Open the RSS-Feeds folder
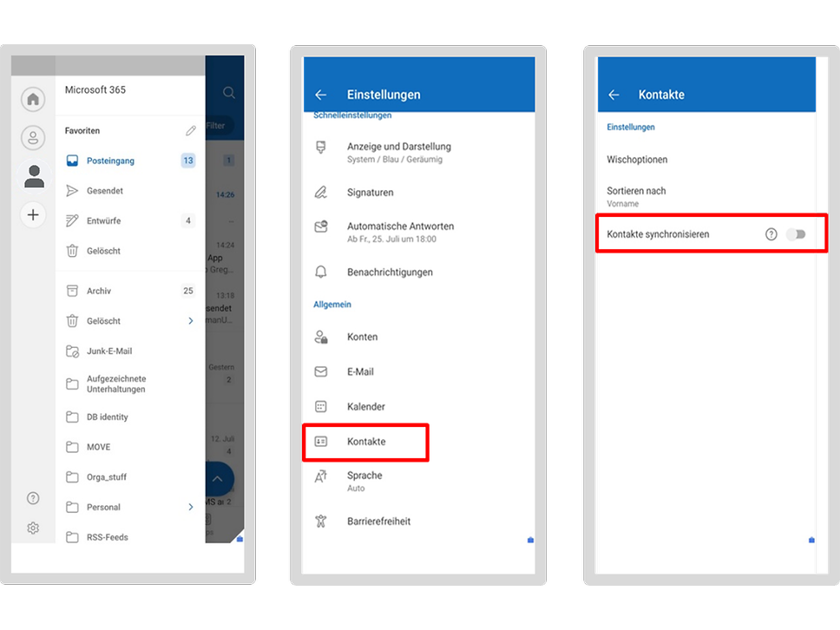 (x=130, y=537)
